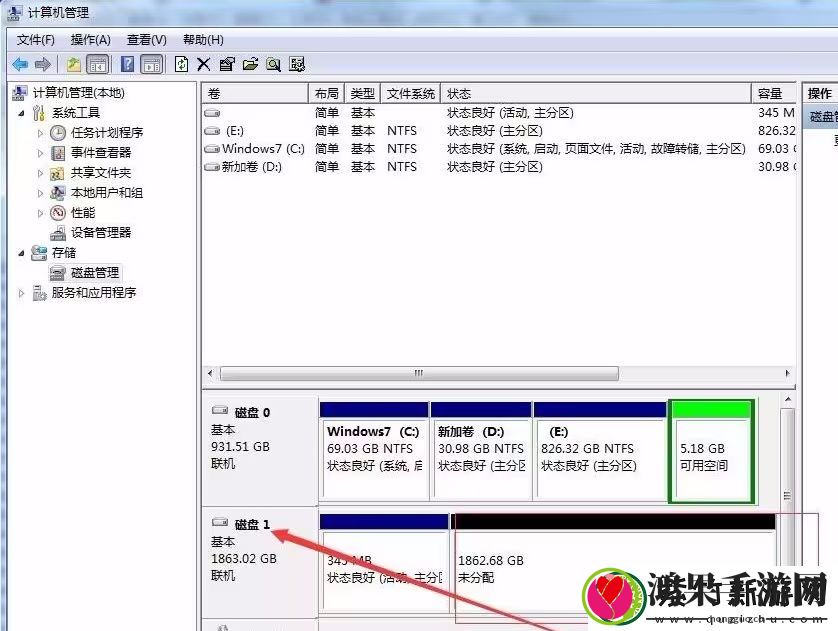Click the 操作 pane header
This screenshot has height=631, width=838.
click(x=819, y=94)
